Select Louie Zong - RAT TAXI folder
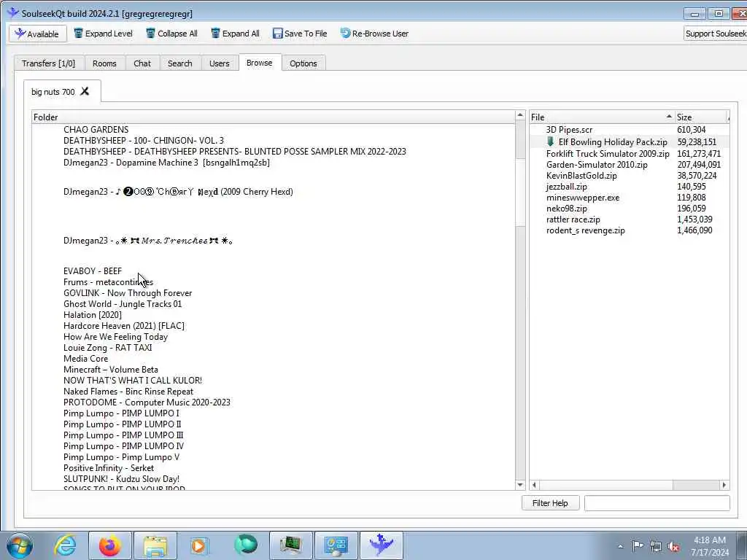 coord(108,348)
